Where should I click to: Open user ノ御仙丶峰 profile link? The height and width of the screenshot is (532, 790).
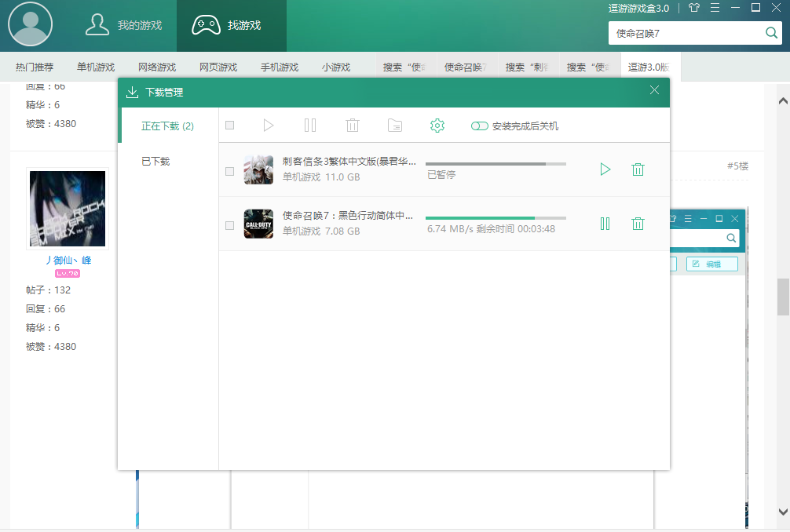(68, 261)
